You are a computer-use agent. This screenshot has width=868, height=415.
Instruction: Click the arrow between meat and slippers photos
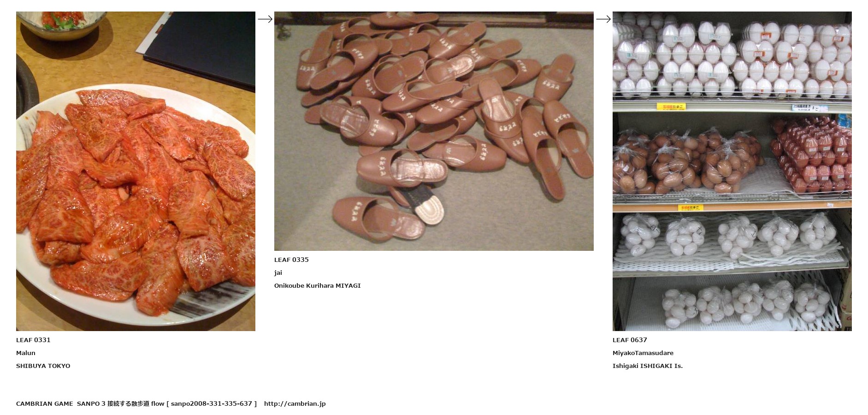click(x=265, y=19)
